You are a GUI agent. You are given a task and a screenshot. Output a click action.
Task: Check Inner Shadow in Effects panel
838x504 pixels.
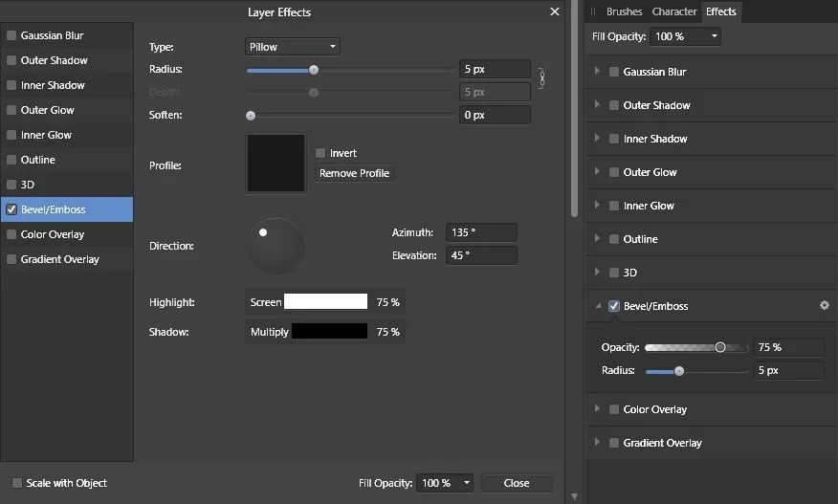[614, 139]
